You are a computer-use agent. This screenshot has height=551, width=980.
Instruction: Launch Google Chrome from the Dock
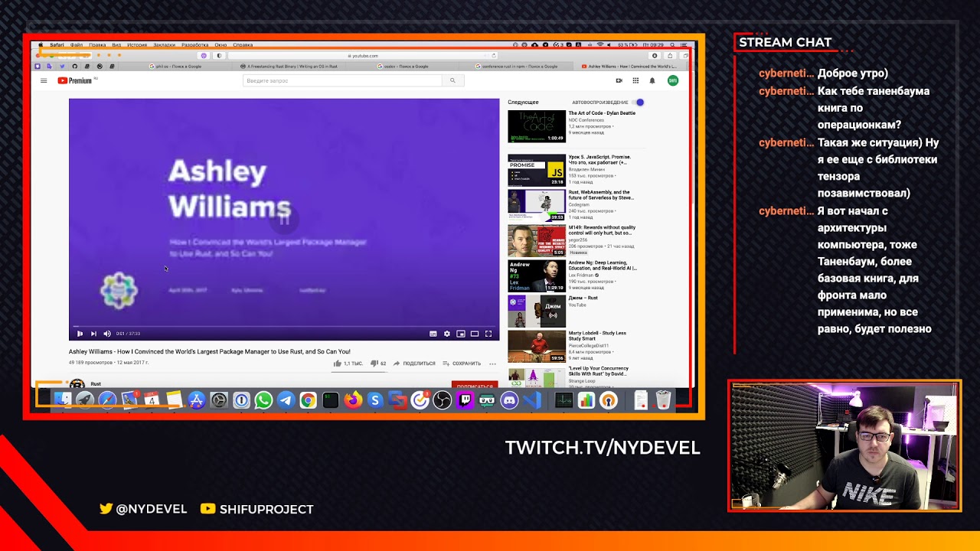(308, 399)
